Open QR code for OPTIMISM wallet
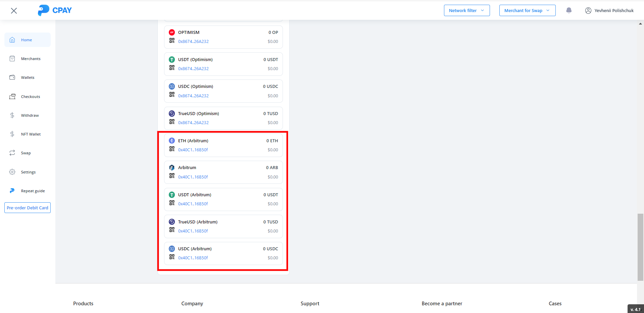The image size is (644, 313). 172,41
